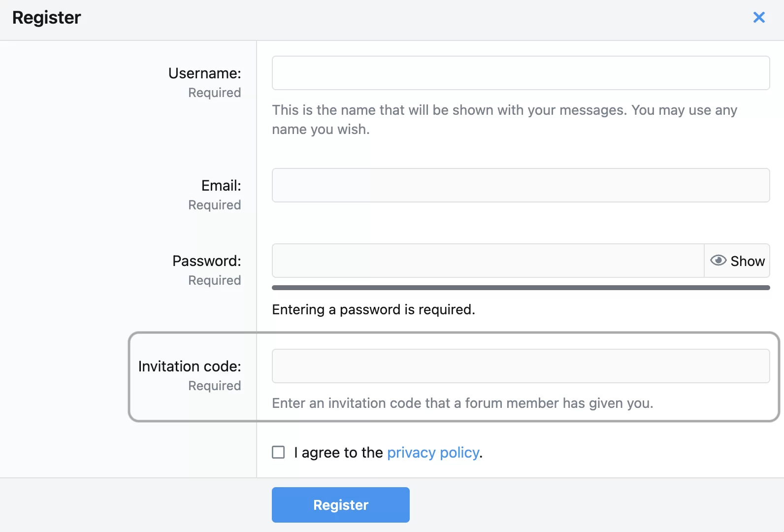Check the privacy policy agreement checkbox
Viewport: 784px width, 532px height.
coord(278,452)
